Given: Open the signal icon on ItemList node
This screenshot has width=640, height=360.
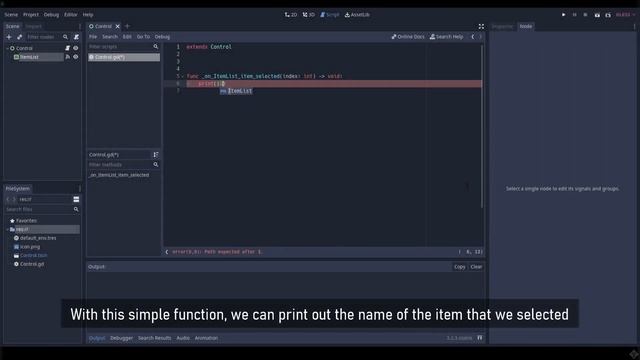Looking at the screenshot, I should 68,57.
